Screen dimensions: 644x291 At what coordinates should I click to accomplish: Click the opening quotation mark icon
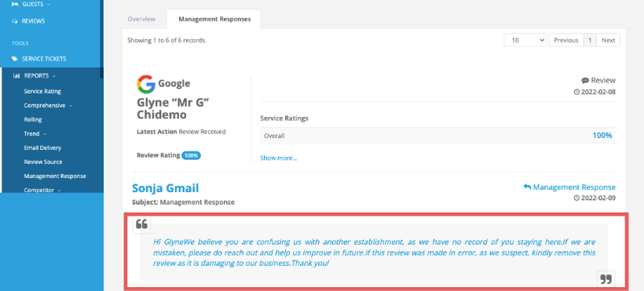pyautogui.click(x=141, y=224)
